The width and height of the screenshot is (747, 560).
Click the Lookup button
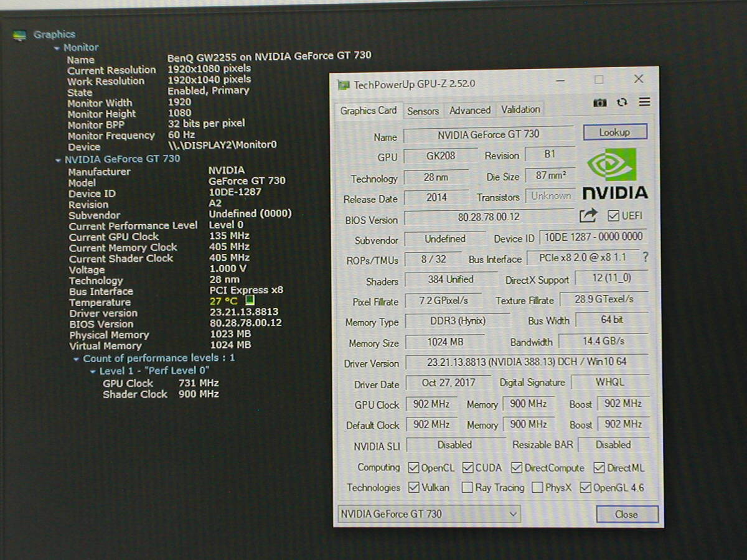click(x=615, y=132)
